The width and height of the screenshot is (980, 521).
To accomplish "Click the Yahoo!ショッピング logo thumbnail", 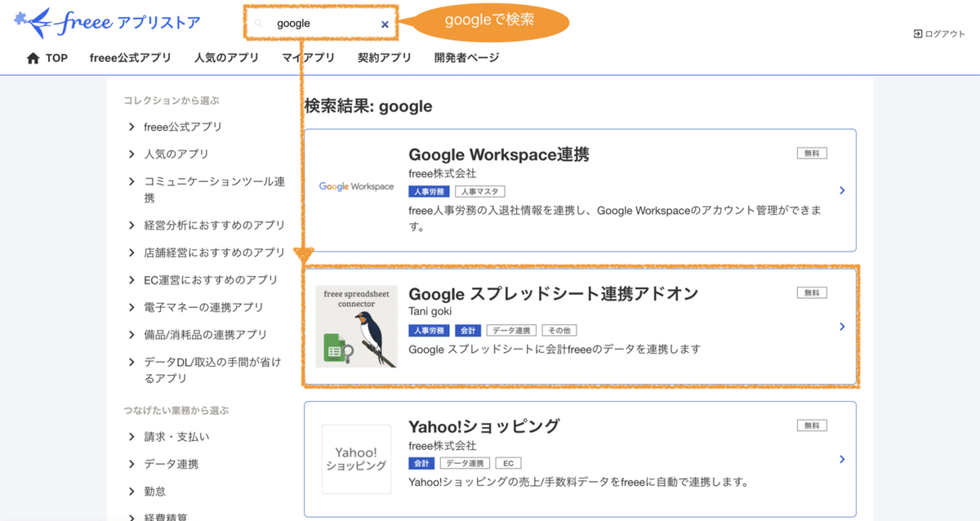I will pos(356,459).
